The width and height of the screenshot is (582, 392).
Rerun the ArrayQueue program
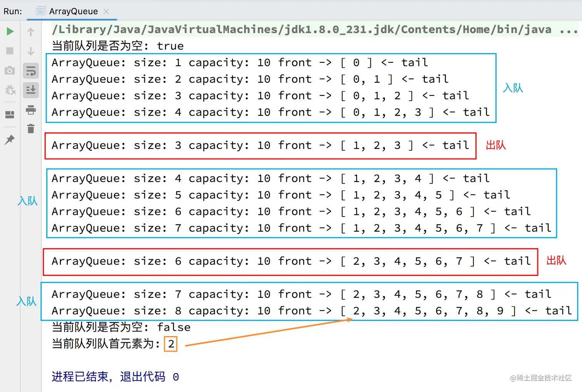[10, 31]
